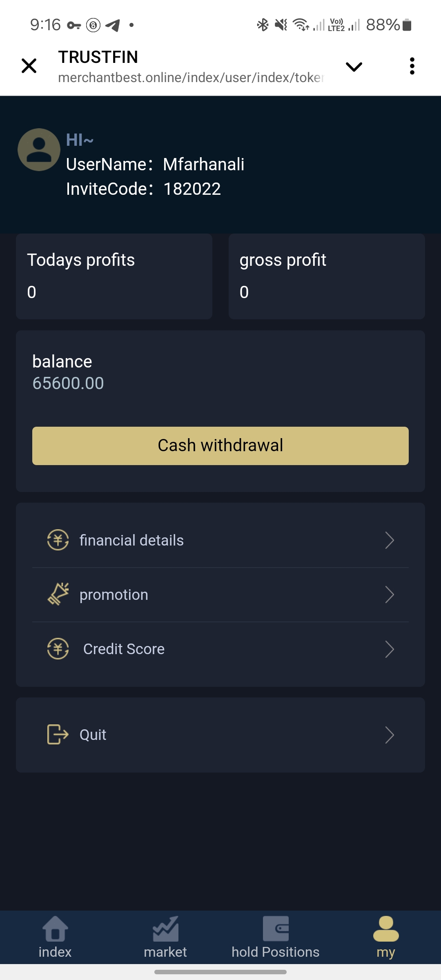Click the financial details yen icon
441x980 pixels.
click(58, 540)
